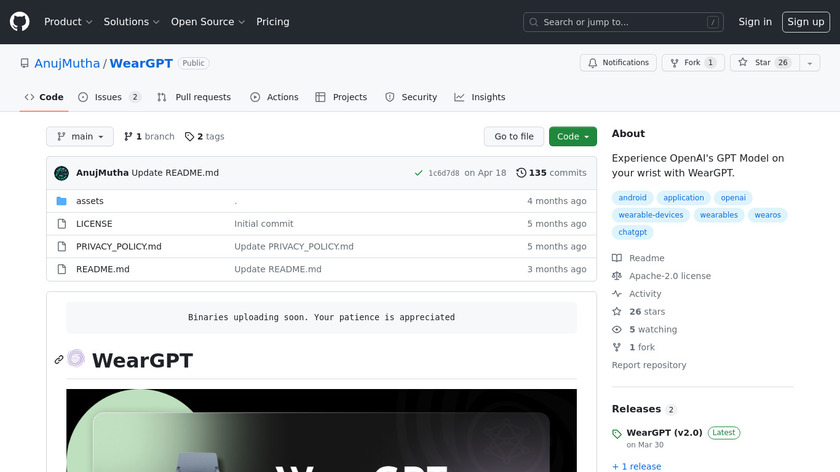Switch to the Issues tab
The image size is (840, 472).
point(109,97)
